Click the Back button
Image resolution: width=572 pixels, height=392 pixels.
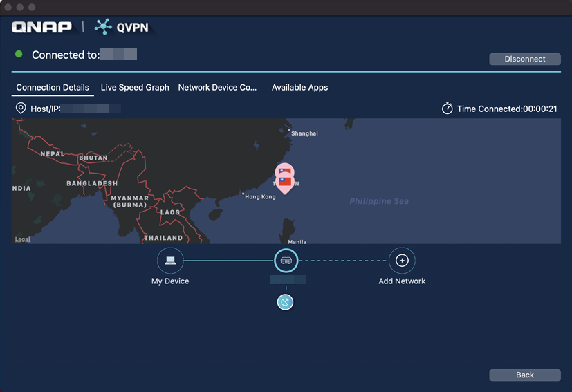point(524,375)
